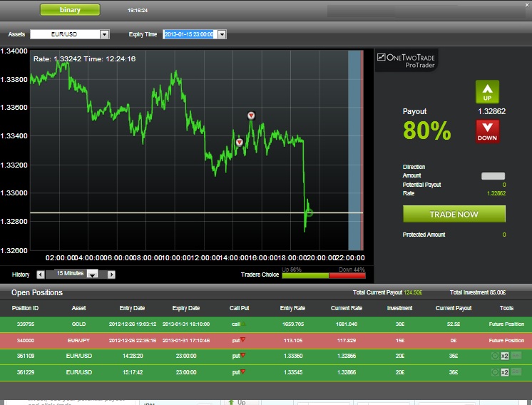Click the faded sell icon for position 361229
532x405 pixels.
(516, 371)
